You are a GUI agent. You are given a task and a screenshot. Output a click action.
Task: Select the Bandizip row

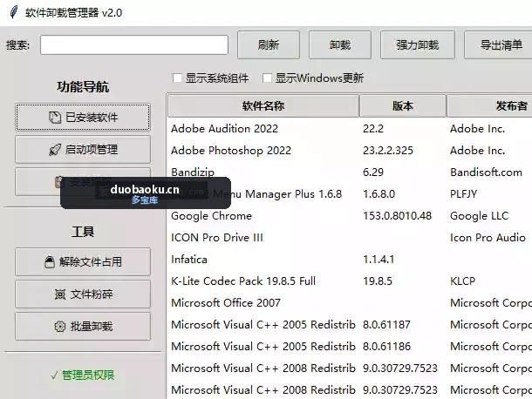pyautogui.click(x=350, y=172)
